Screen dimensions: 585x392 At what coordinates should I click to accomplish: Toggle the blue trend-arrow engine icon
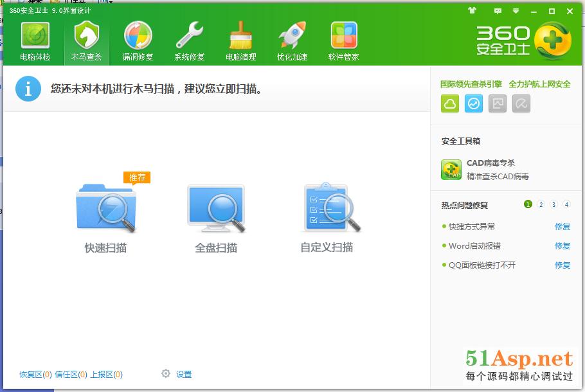tap(474, 103)
